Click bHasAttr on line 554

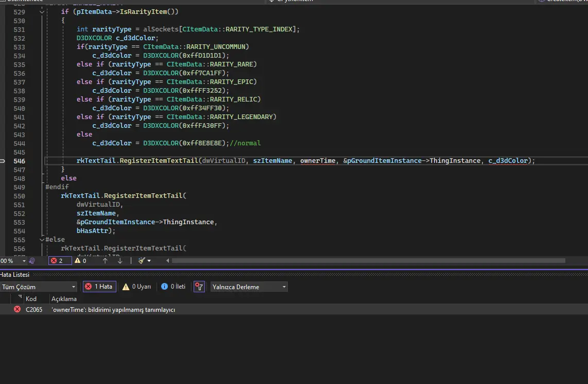tap(92, 230)
